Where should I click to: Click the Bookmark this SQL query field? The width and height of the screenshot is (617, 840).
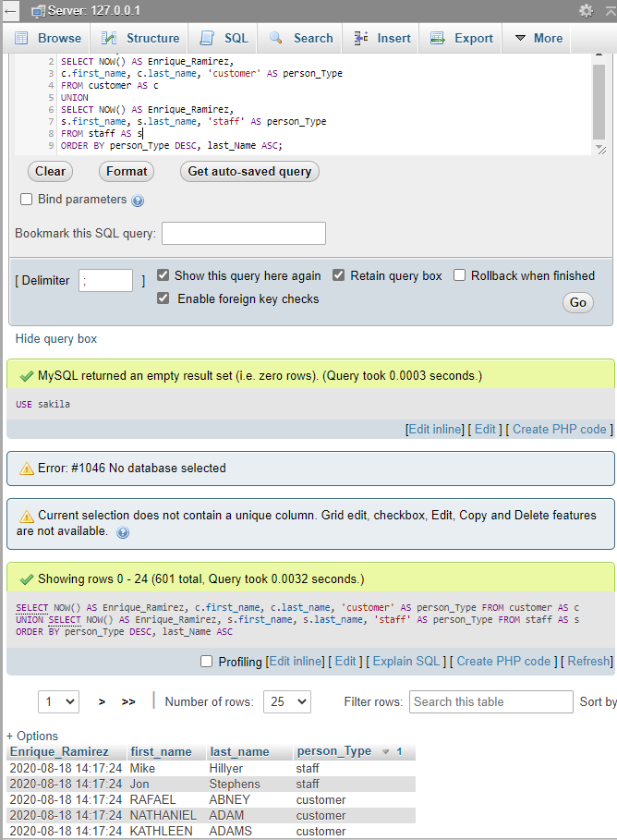coord(244,234)
